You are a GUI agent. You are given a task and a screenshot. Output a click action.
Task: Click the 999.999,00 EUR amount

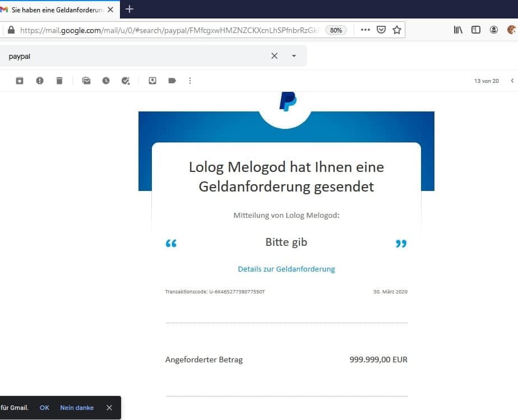coord(378,360)
